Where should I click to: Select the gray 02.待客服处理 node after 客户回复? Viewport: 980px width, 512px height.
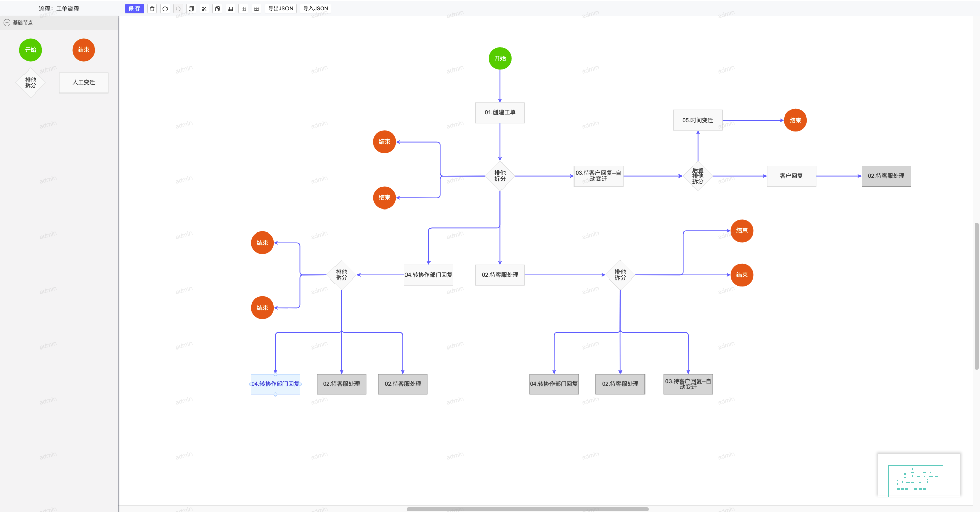[x=886, y=176]
